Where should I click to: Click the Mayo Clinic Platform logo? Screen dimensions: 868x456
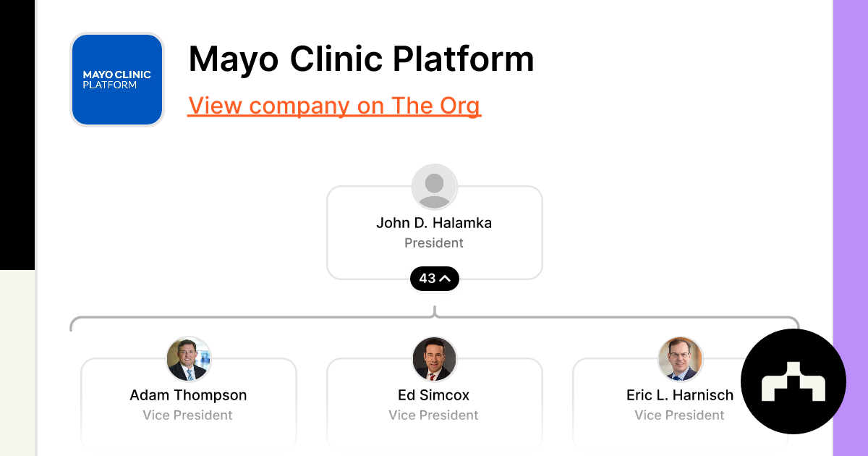pyautogui.click(x=117, y=80)
